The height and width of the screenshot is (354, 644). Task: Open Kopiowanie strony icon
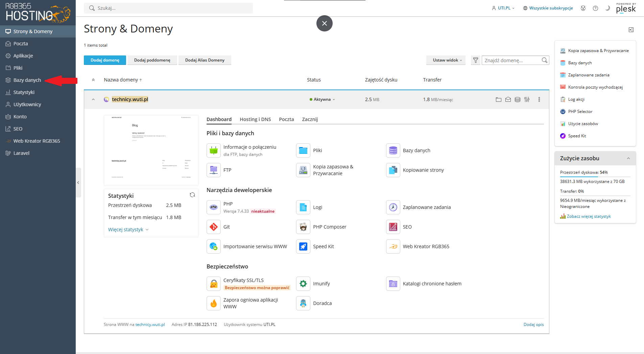(393, 170)
